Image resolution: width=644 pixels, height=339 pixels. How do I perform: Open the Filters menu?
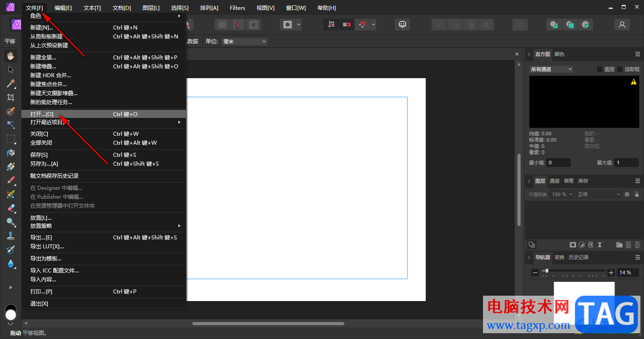[x=237, y=8]
